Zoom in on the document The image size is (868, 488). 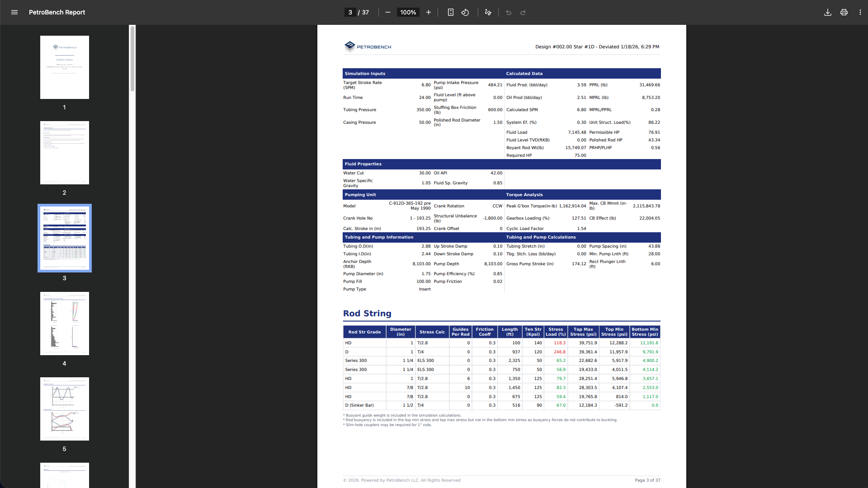pyautogui.click(x=428, y=12)
